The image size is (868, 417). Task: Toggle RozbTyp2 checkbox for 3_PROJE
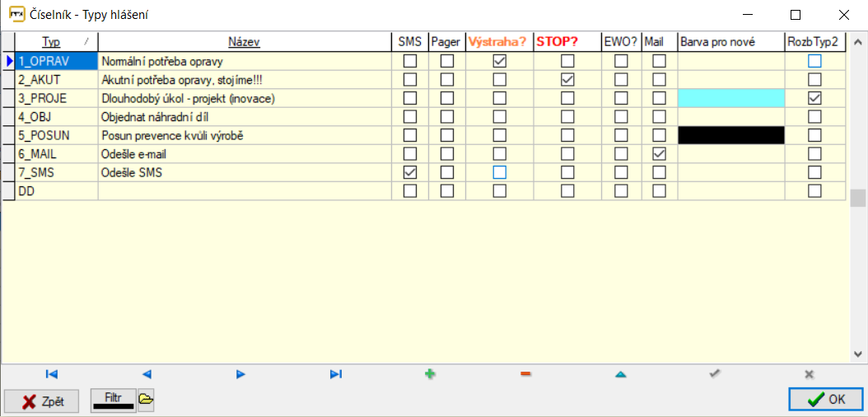point(814,99)
